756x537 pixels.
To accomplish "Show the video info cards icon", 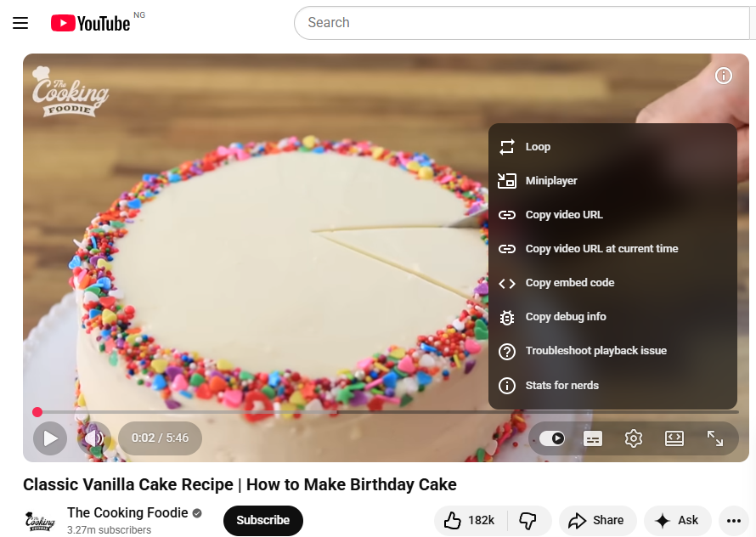I will click(724, 76).
